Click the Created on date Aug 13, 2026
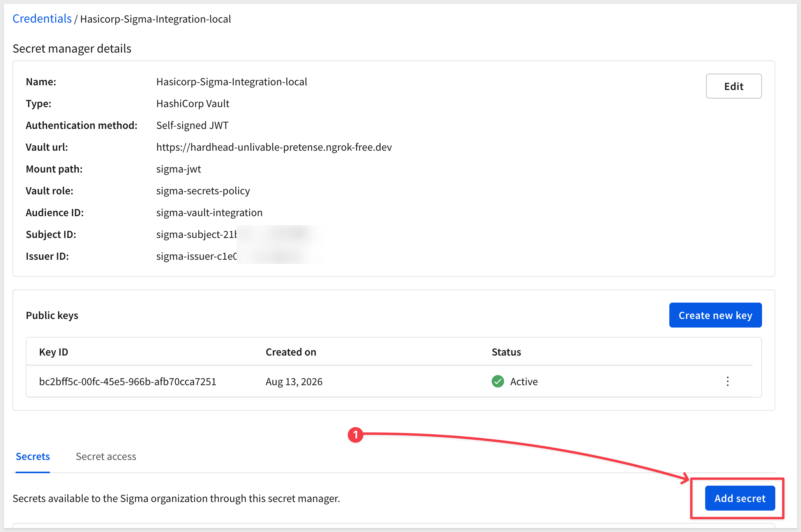Screen dimensions: 801x532 click(294, 381)
